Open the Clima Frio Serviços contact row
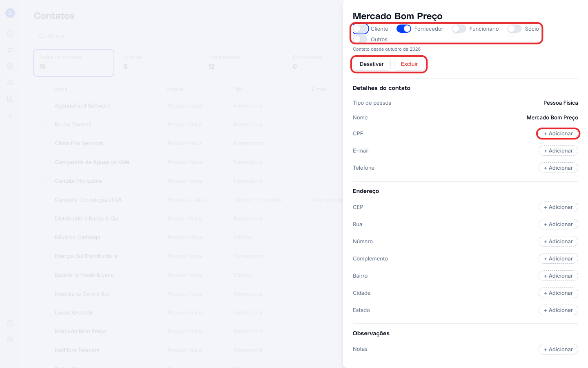Viewport: 588px width, 368px height. pyautogui.click(x=188, y=144)
